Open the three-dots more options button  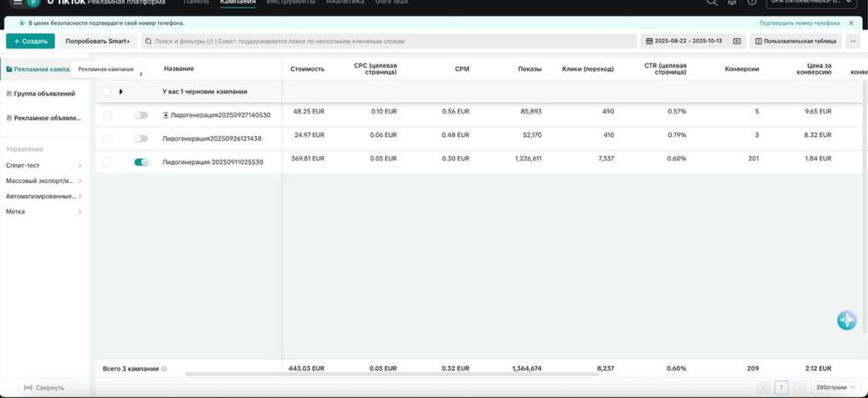click(852, 41)
